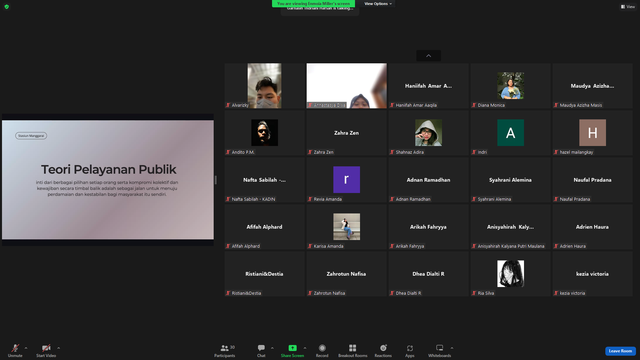Start recording with the Record button
The height and width of the screenshot is (360, 640).
click(x=322, y=350)
